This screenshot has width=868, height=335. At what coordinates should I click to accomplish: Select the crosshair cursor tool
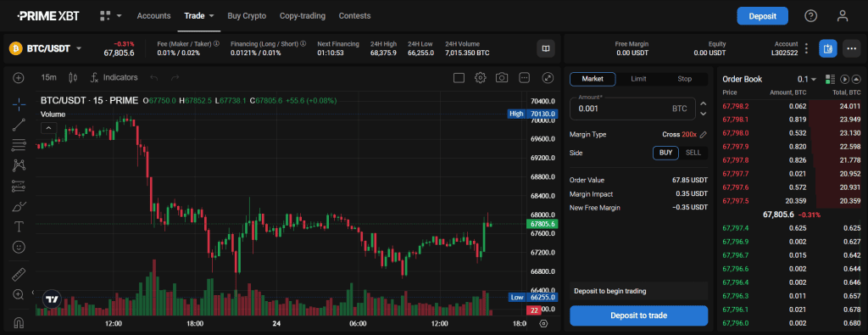[x=19, y=103]
